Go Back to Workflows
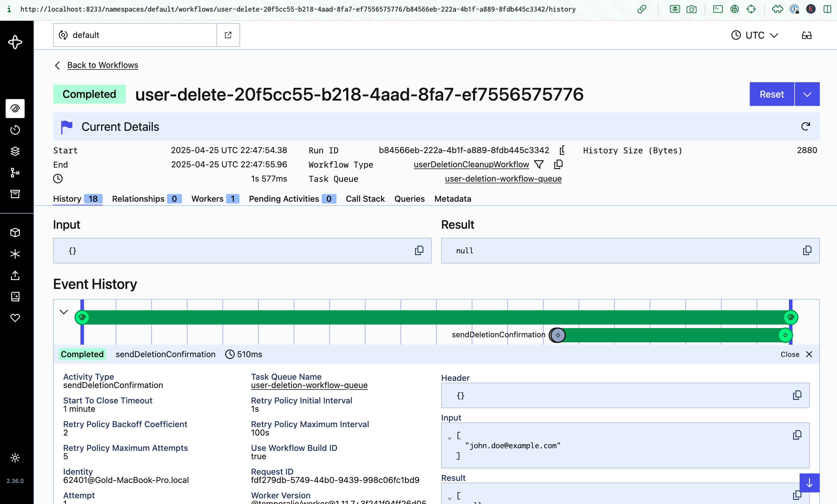 (102, 65)
